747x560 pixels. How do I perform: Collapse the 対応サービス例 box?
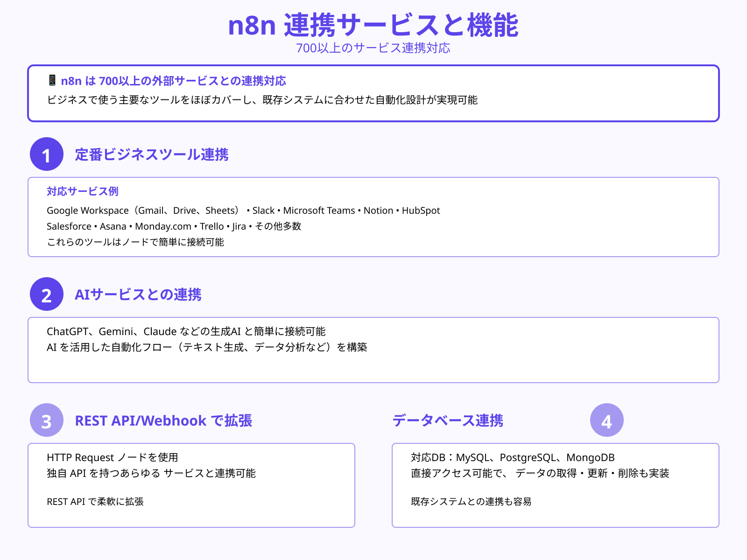pos(373,216)
